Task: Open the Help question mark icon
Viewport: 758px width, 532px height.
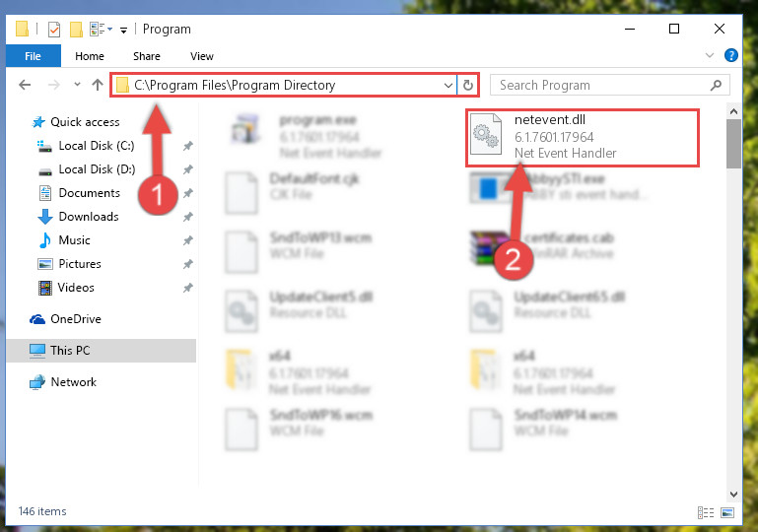Action: (731, 55)
